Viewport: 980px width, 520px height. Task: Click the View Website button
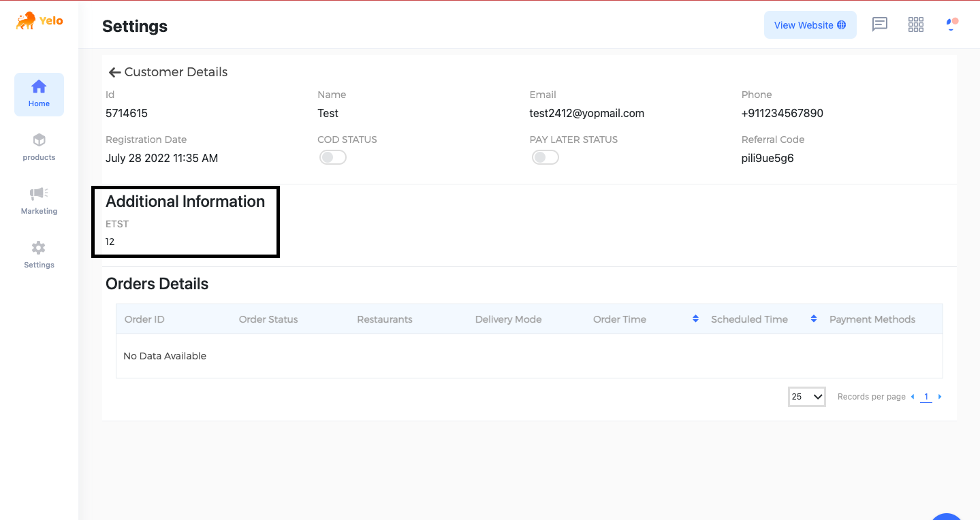click(x=810, y=25)
